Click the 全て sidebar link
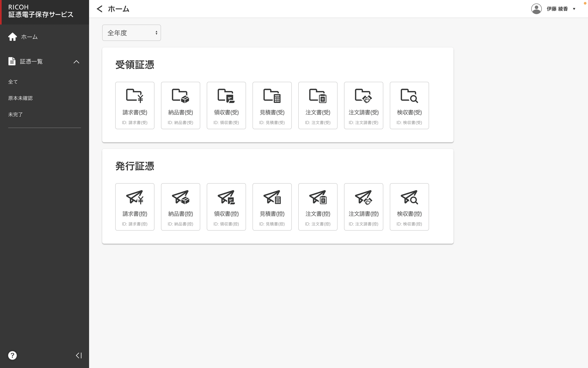Image resolution: width=588 pixels, height=368 pixels. pos(13,82)
